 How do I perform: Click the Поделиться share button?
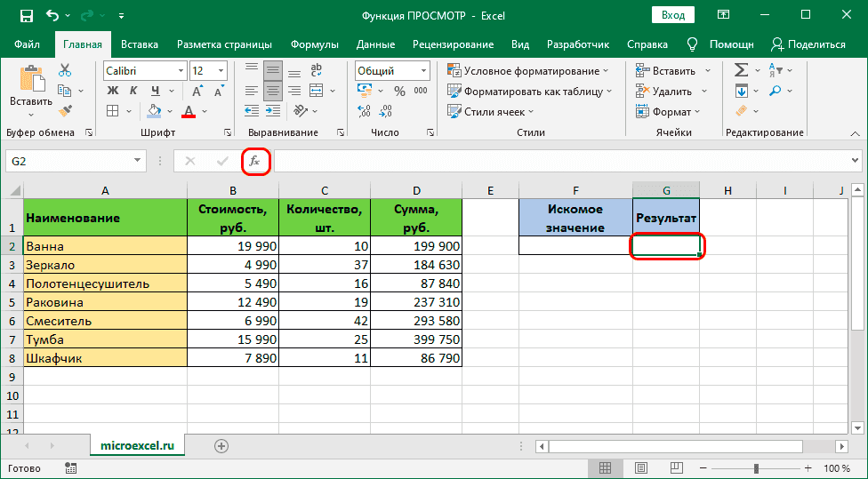coord(808,44)
